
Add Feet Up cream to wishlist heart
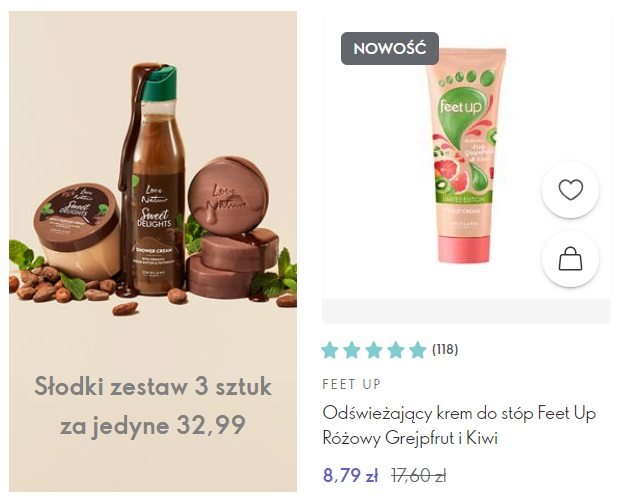click(570, 190)
